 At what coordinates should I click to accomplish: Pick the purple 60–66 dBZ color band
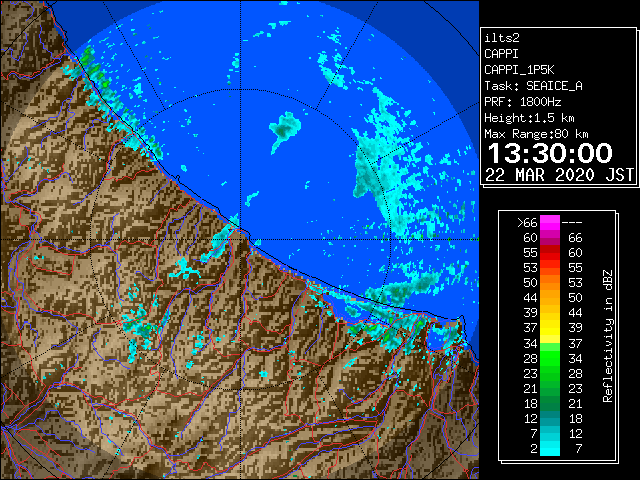pos(550,238)
